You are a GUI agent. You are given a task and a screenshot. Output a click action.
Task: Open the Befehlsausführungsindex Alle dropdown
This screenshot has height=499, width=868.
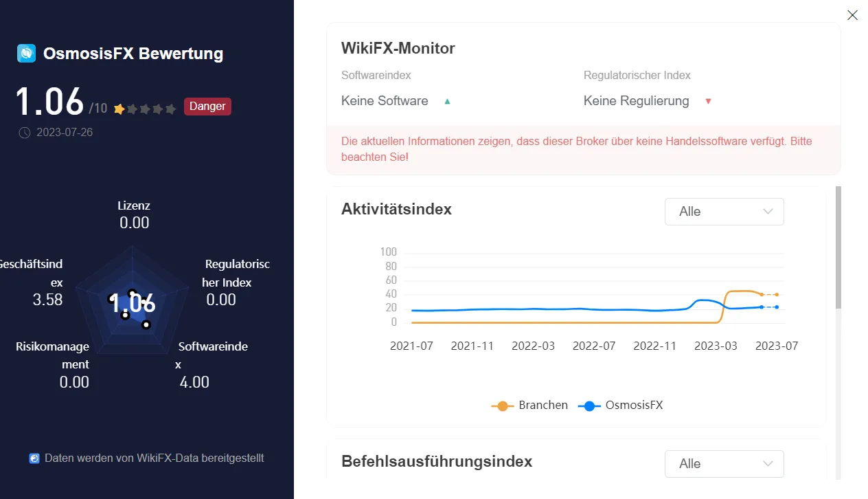point(724,464)
